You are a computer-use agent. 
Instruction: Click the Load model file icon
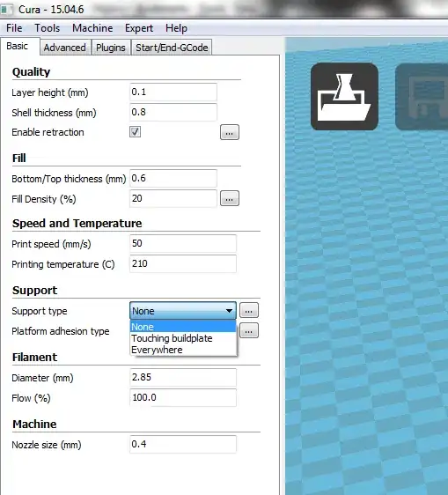[344, 96]
